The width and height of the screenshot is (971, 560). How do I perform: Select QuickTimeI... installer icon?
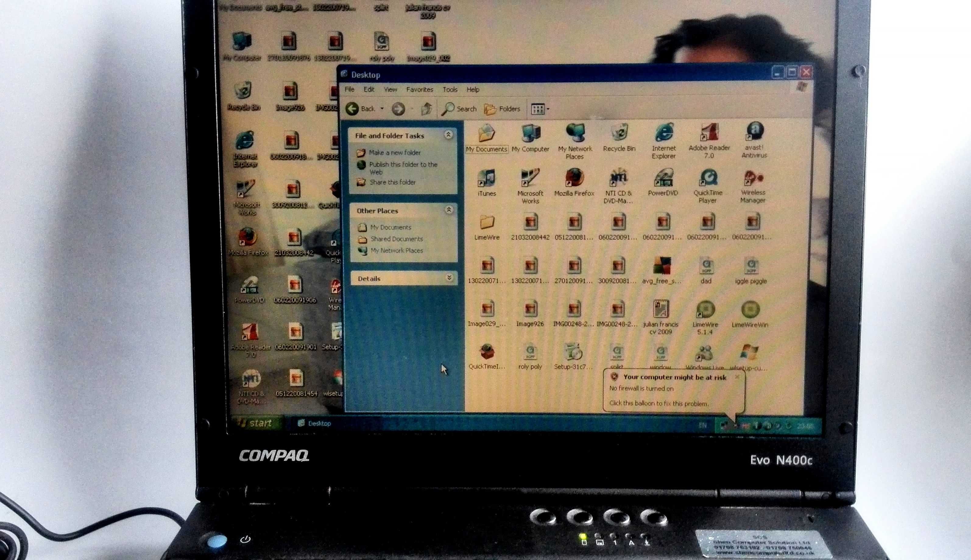486,356
